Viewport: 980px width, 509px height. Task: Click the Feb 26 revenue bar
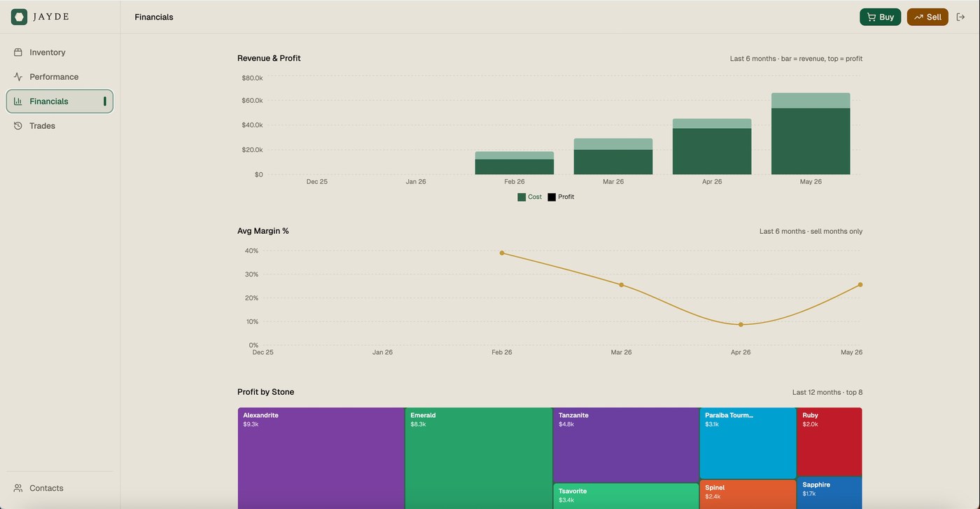click(514, 163)
